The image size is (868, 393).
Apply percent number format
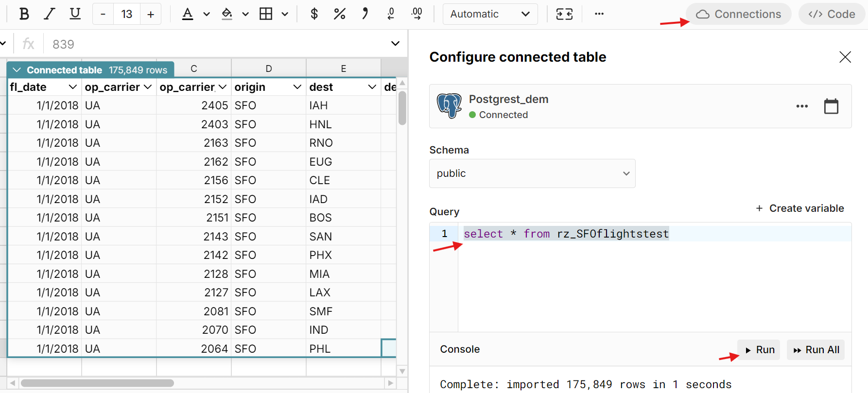(339, 14)
